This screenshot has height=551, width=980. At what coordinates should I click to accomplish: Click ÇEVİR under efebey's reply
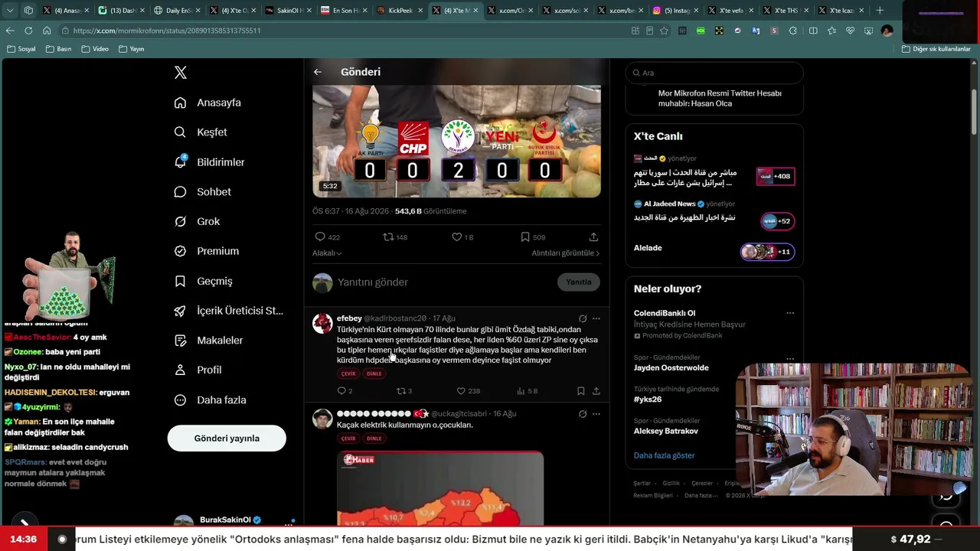pos(348,373)
